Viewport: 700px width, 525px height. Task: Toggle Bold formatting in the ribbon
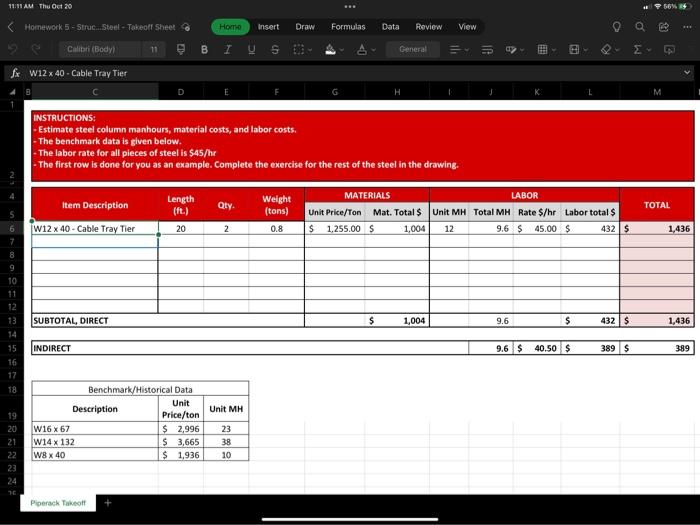[204, 50]
